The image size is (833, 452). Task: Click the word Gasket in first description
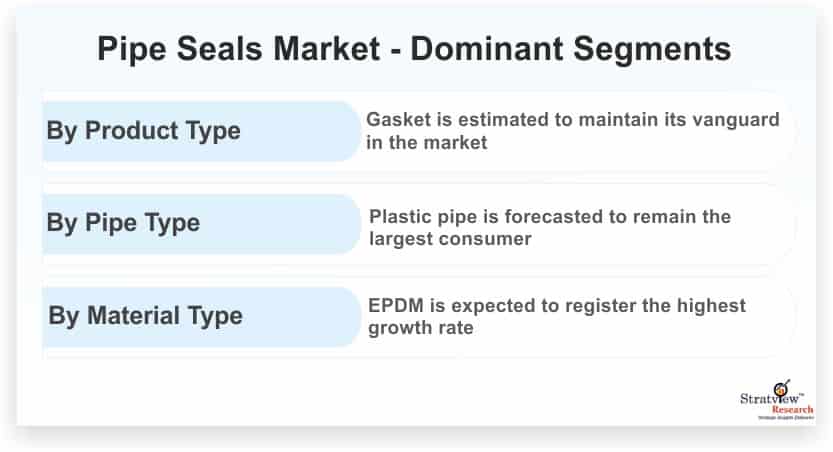[398, 120]
